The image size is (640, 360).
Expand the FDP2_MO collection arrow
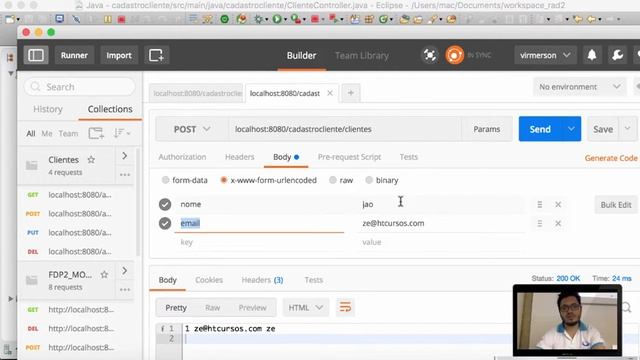click(124, 271)
